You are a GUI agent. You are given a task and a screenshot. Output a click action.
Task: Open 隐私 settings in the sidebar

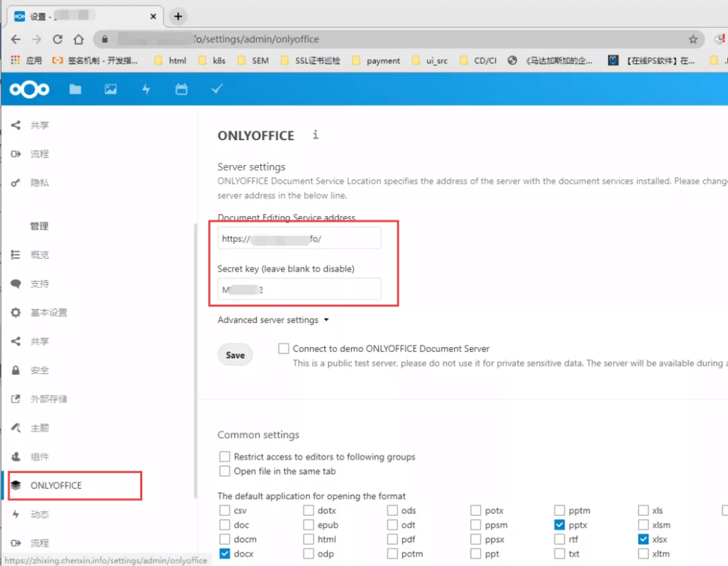[x=40, y=183]
